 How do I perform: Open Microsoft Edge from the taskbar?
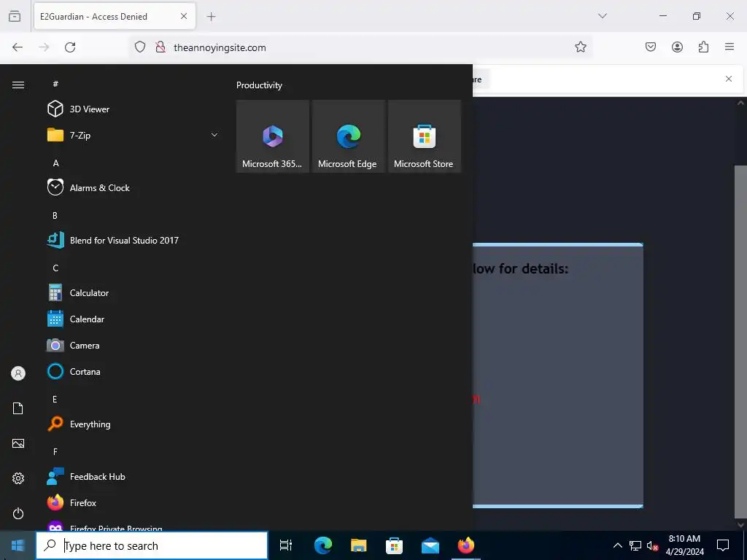pyautogui.click(x=322, y=545)
